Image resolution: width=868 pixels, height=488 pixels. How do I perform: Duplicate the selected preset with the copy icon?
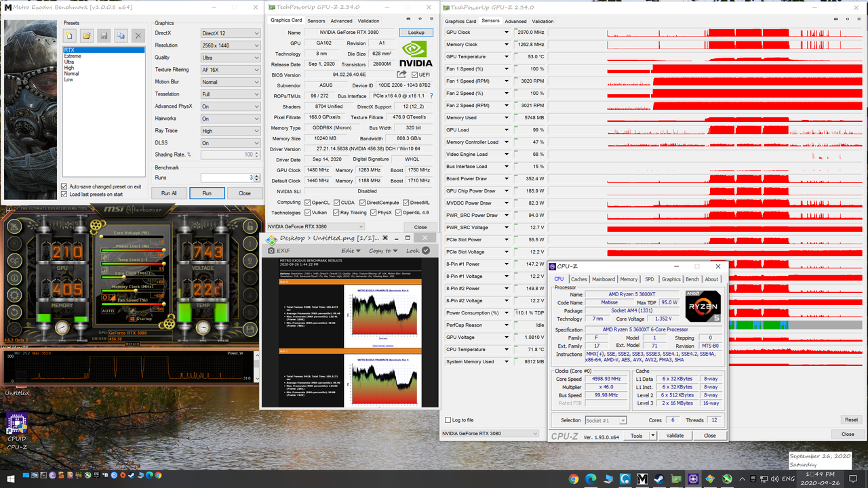coord(121,35)
